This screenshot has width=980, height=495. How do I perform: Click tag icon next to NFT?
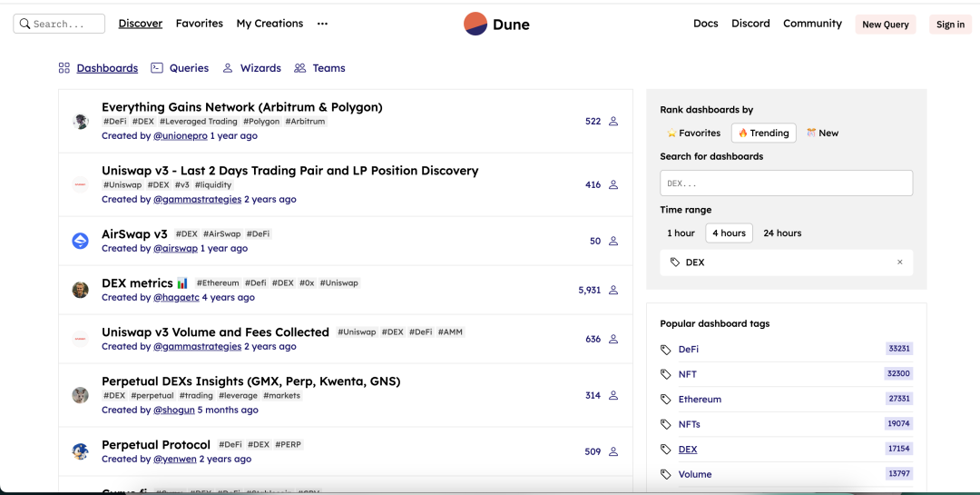click(666, 374)
